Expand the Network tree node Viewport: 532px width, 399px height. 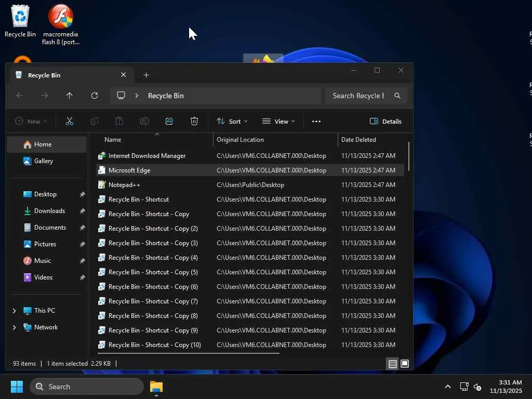(14, 327)
